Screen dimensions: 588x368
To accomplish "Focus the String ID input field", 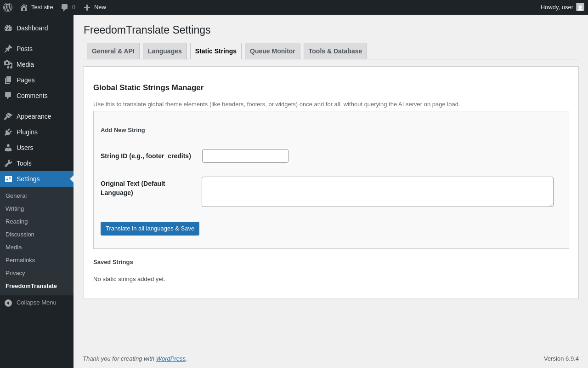I will click(245, 156).
